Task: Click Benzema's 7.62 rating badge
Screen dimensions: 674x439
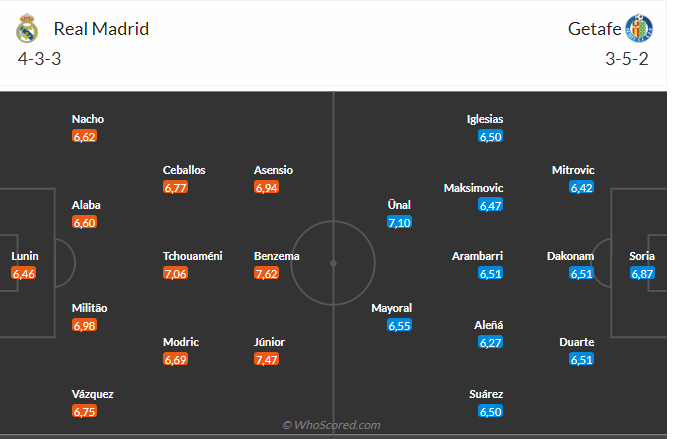Action: coord(267,273)
